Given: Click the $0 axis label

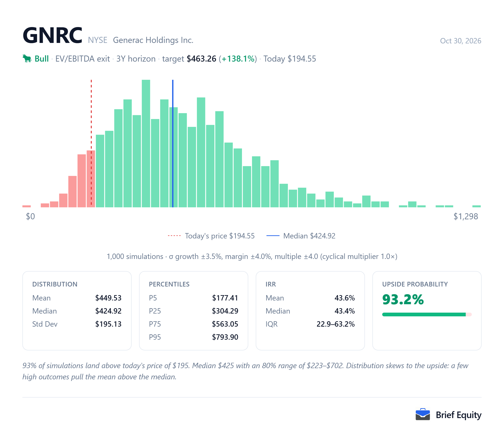Looking at the screenshot, I should pos(30,216).
